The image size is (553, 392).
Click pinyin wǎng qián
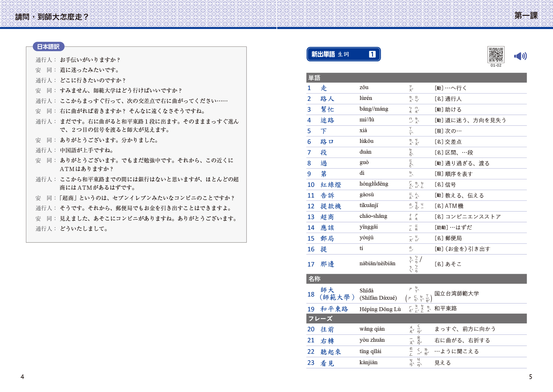pos(372,329)
